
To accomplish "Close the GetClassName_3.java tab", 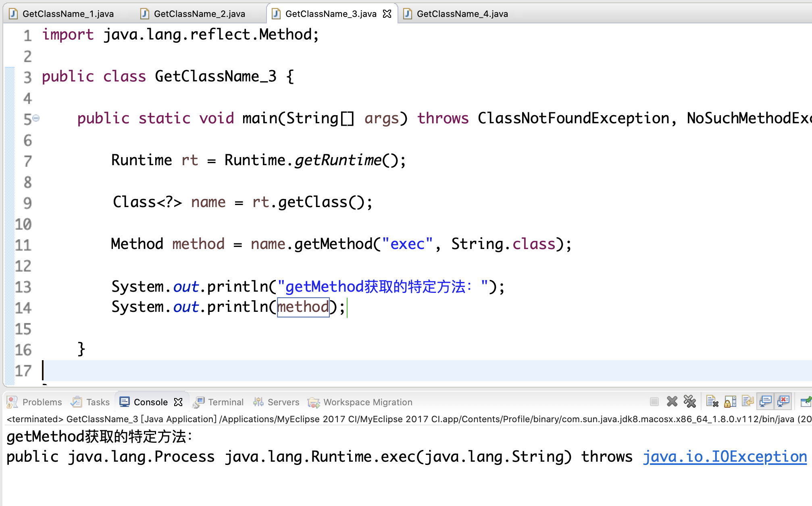I will click(x=387, y=14).
